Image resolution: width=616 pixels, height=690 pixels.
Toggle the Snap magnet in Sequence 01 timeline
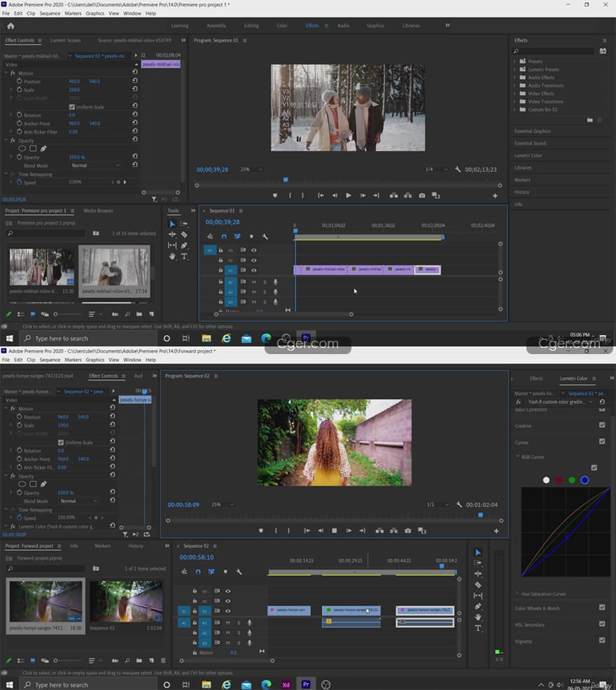(x=224, y=237)
